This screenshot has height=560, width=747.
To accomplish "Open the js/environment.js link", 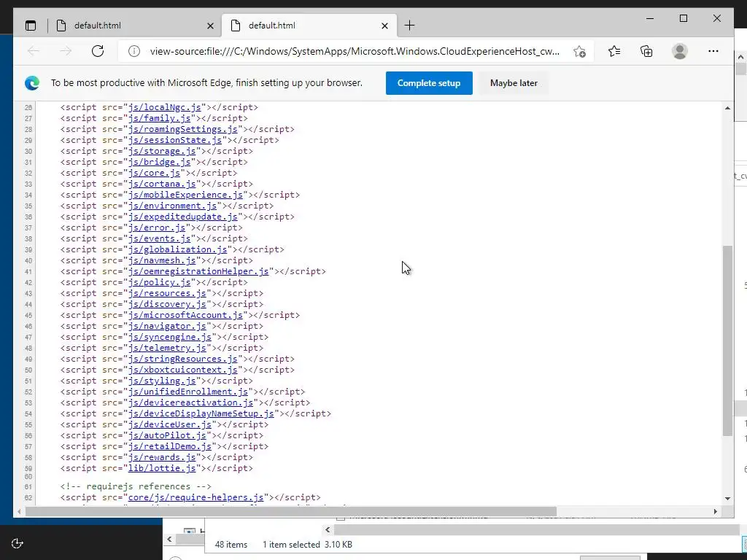I will pyautogui.click(x=172, y=206).
